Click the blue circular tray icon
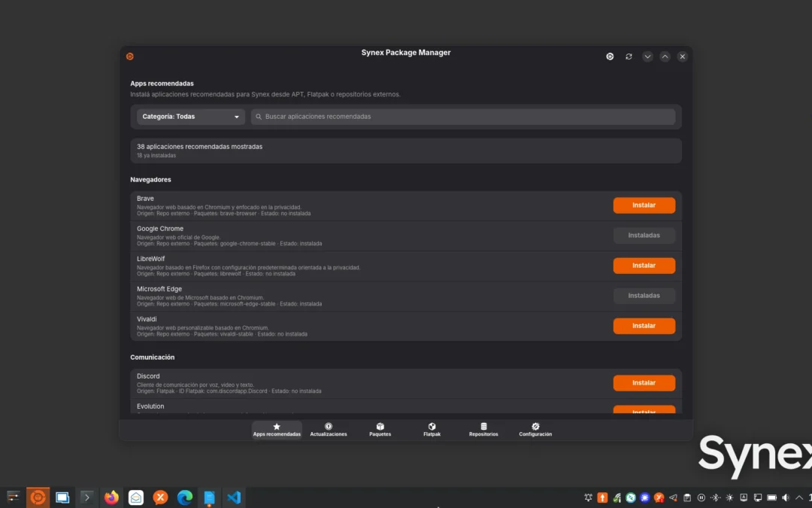This screenshot has width=812, height=508. point(645,497)
